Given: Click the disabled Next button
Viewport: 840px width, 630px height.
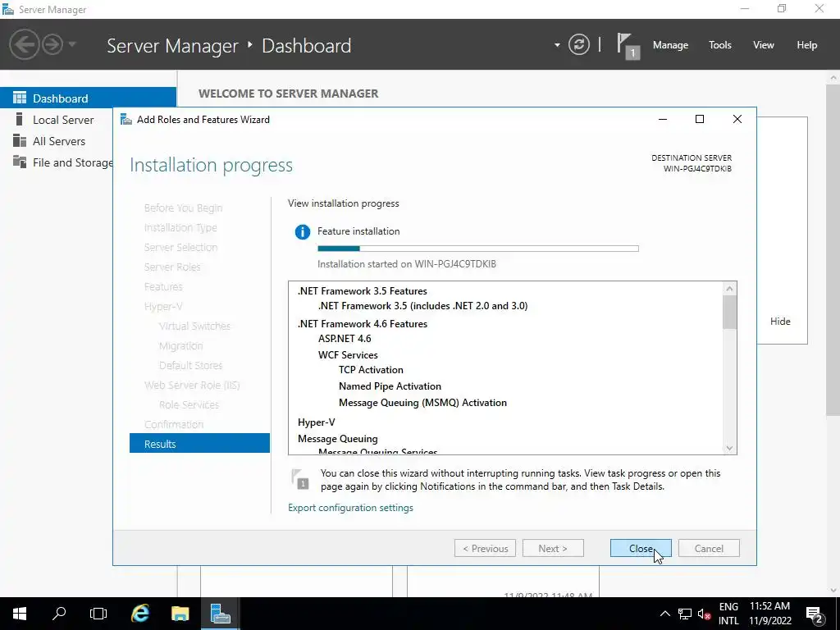Looking at the screenshot, I should point(553,548).
